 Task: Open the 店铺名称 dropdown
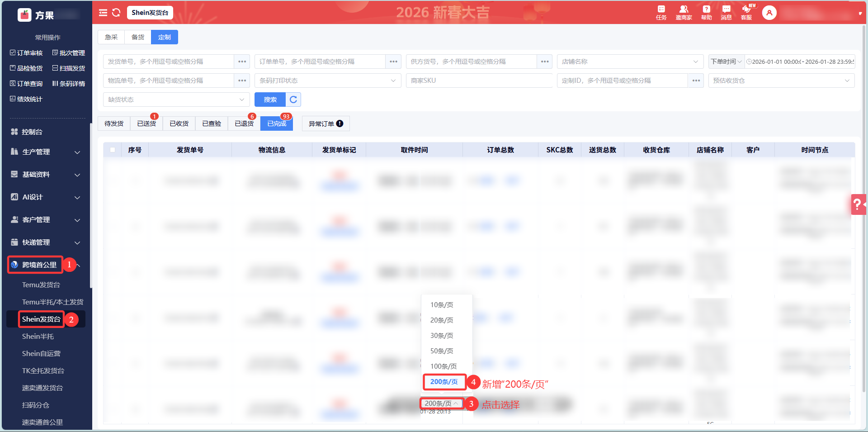pyautogui.click(x=630, y=62)
